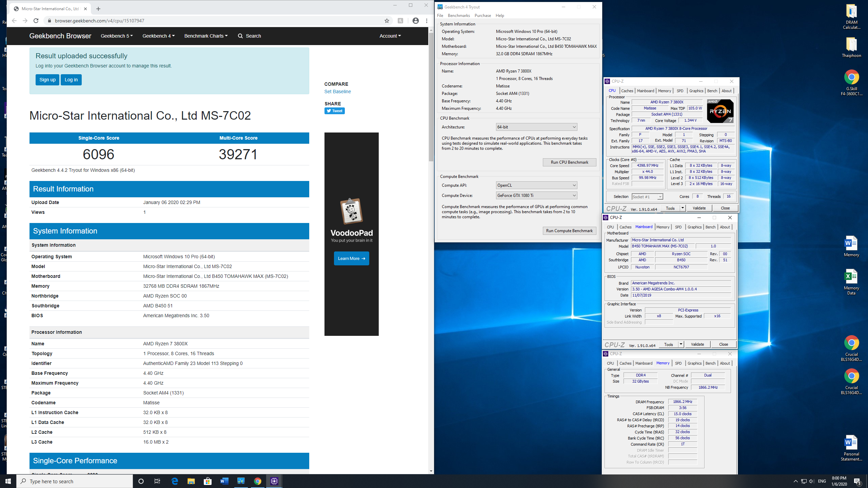Open Cortana circle icon in taskbar
868x488 pixels.
(x=141, y=481)
